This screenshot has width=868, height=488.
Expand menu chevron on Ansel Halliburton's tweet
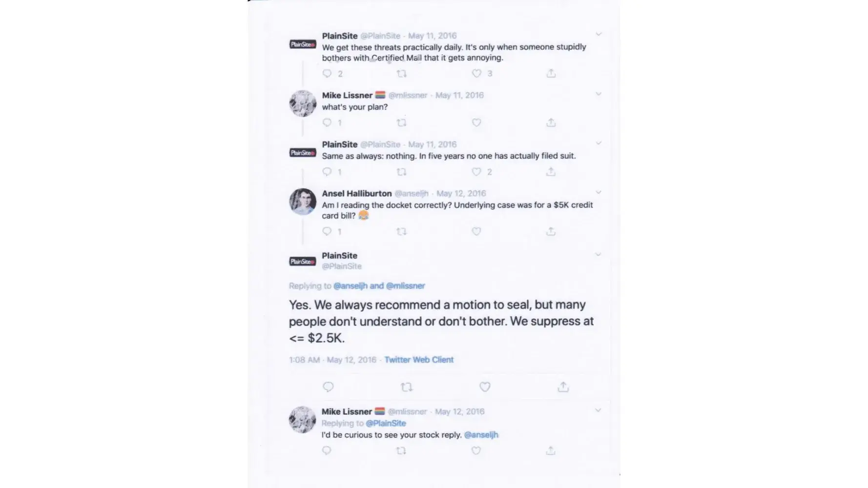coord(599,192)
